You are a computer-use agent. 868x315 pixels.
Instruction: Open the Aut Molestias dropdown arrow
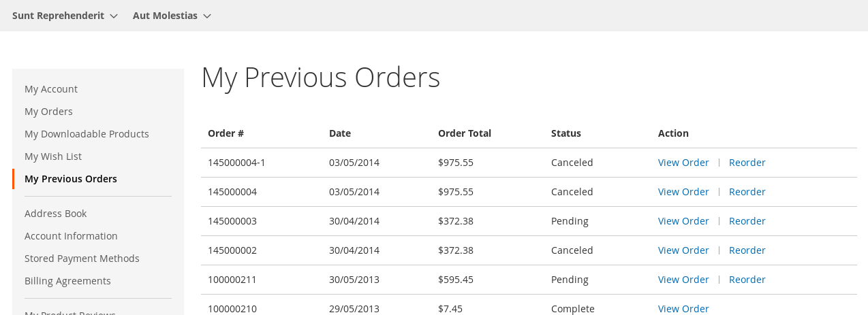pyautogui.click(x=207, y=16)
